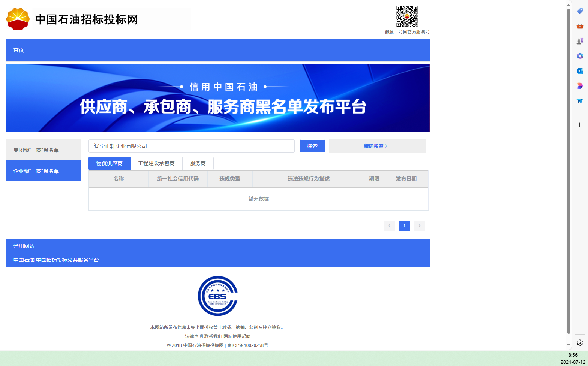Open the Microsoft 365 icon in sidebar
Viewport: 588px width, 366px height.
[580, 56]
